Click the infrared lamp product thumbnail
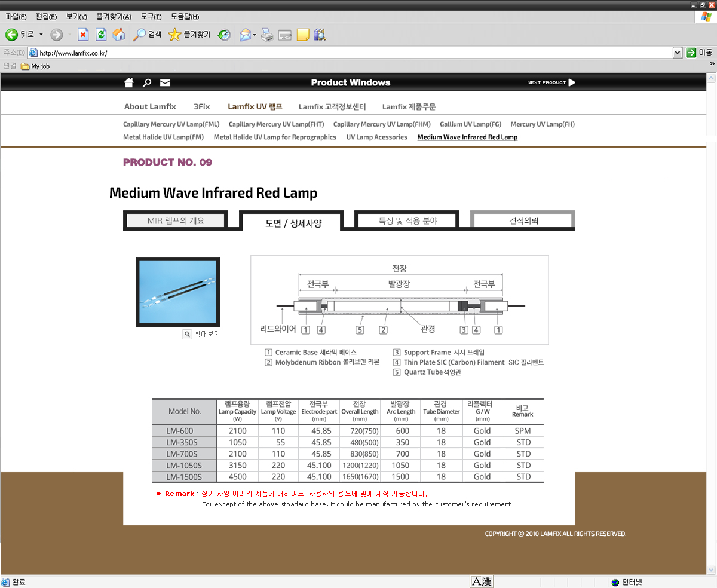Viewport: 717px width, 588px height. pos(178,292)
